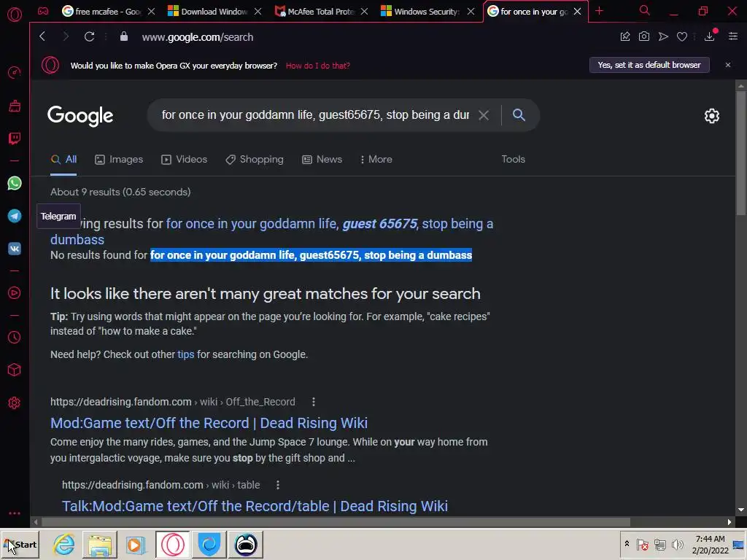This screenshot has width=747, height=560.
Task: Clear the Google search box
Action: pyautogui.click(x=484, y=115)
